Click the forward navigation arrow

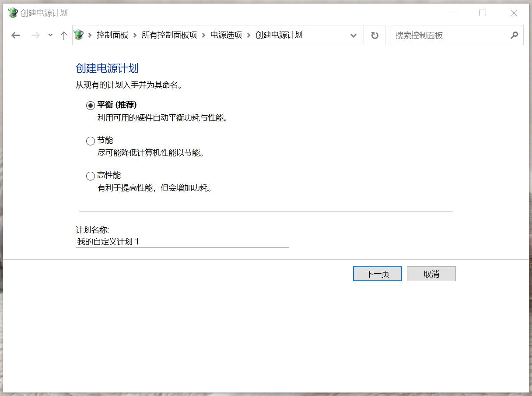point(34,35)
